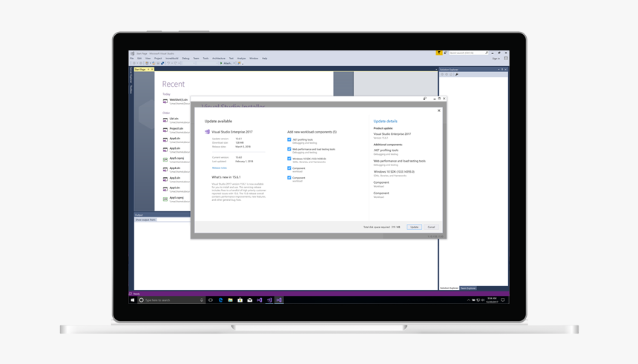This screenshot has width=638, height=364.
Task: Uncheck Web performance and load testing tools
Action: pyautogui.click(x=289, y=149)
